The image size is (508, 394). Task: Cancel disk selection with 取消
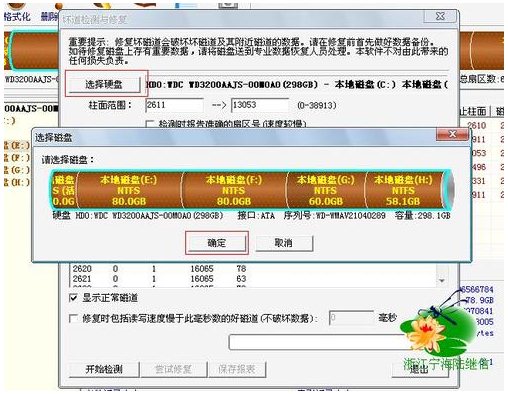pyautogui.click(x=284, y=243)
